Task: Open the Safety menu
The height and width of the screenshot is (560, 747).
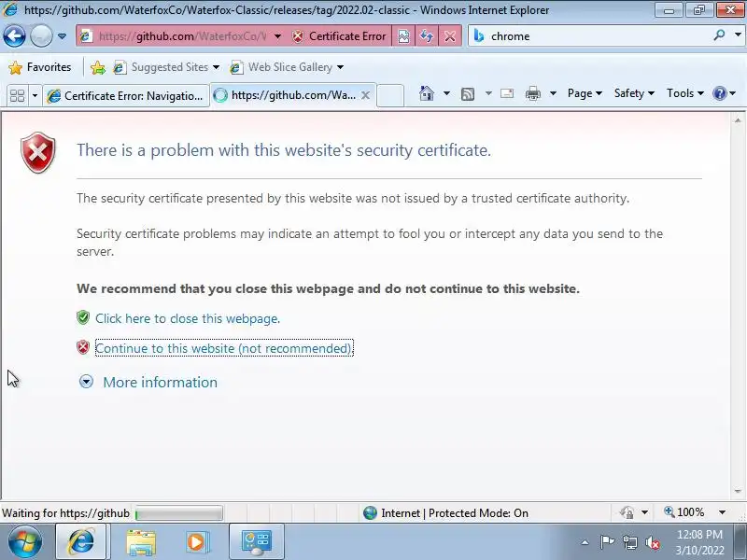Action: coord(634,93)
